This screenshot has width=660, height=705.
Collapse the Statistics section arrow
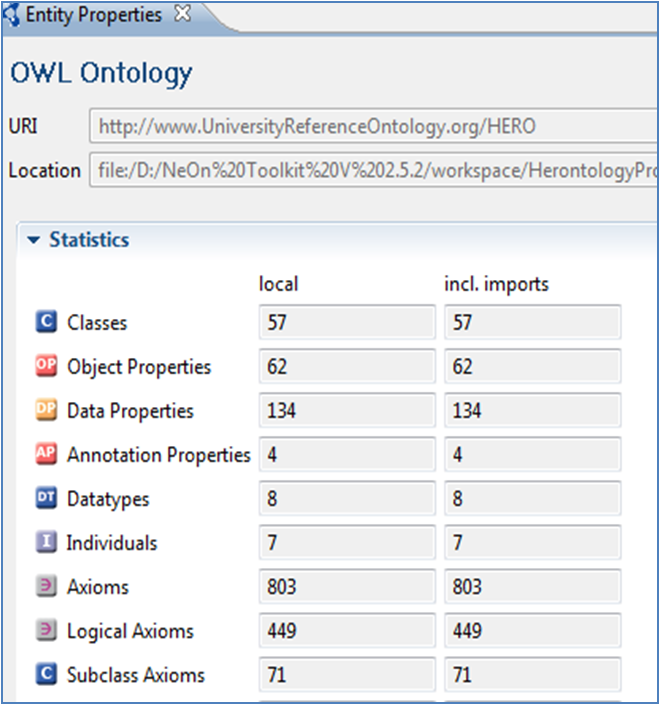click(x=33, y=240)
